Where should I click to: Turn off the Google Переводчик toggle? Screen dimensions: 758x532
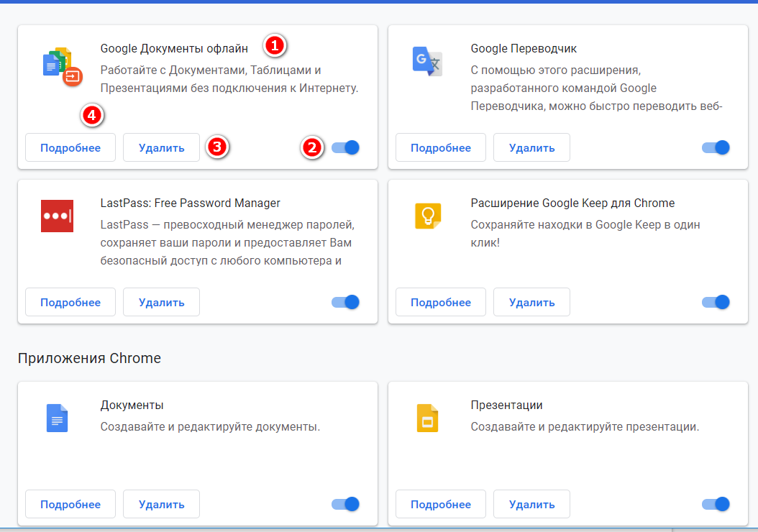click(716, 147)
